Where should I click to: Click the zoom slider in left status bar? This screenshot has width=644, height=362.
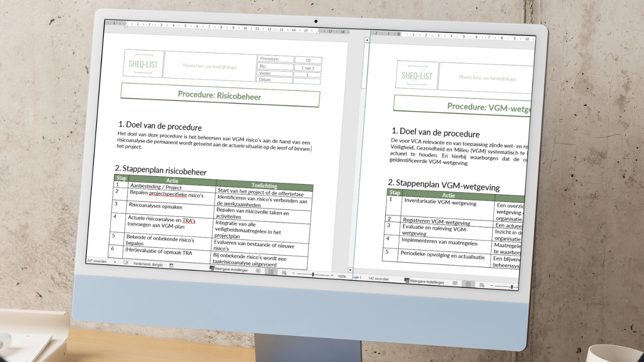point(313,274)
